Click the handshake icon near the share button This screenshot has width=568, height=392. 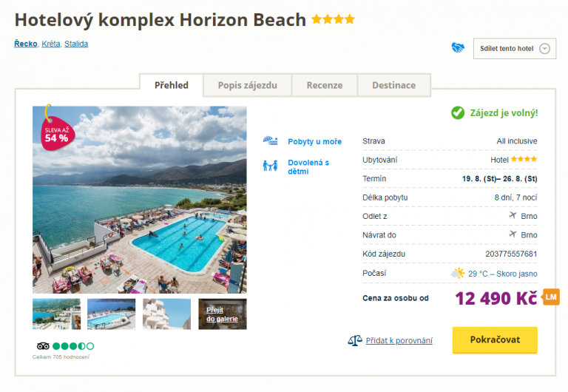pos(458,48)
